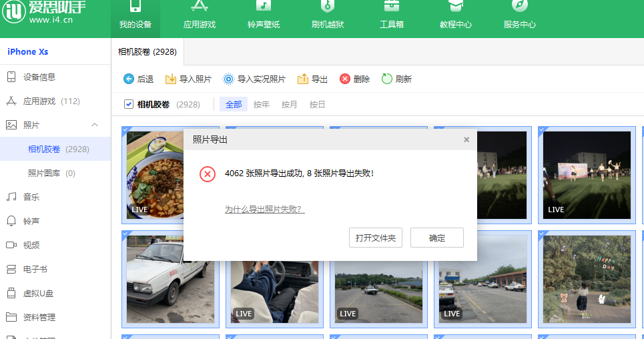
Task: Toggle the Happy Day photo's checkmark
Action: (x=542, y=234)
